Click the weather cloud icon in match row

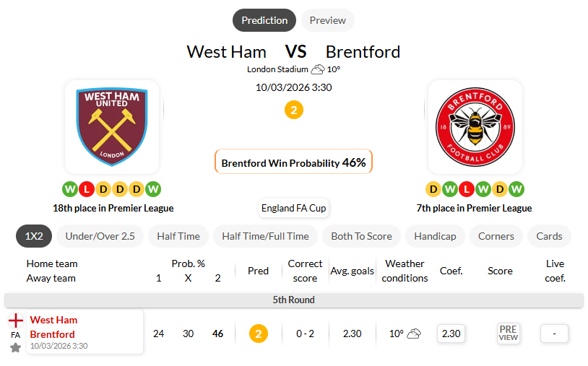point(414,334)
